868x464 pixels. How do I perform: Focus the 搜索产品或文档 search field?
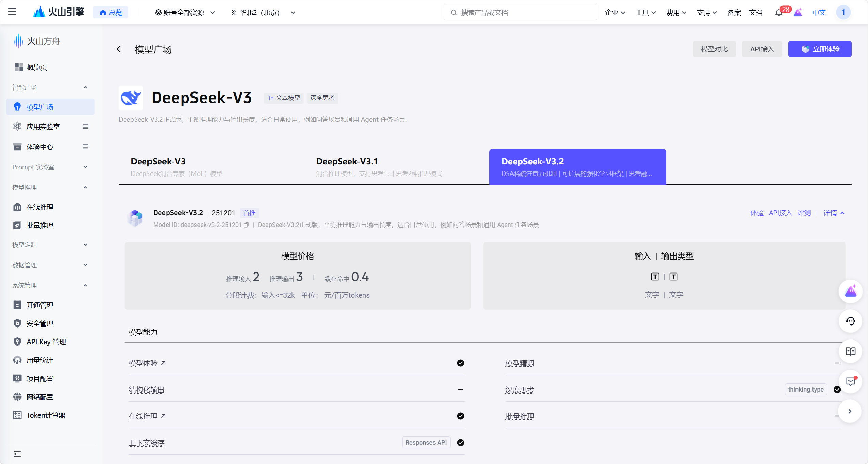tap(520, 13)
